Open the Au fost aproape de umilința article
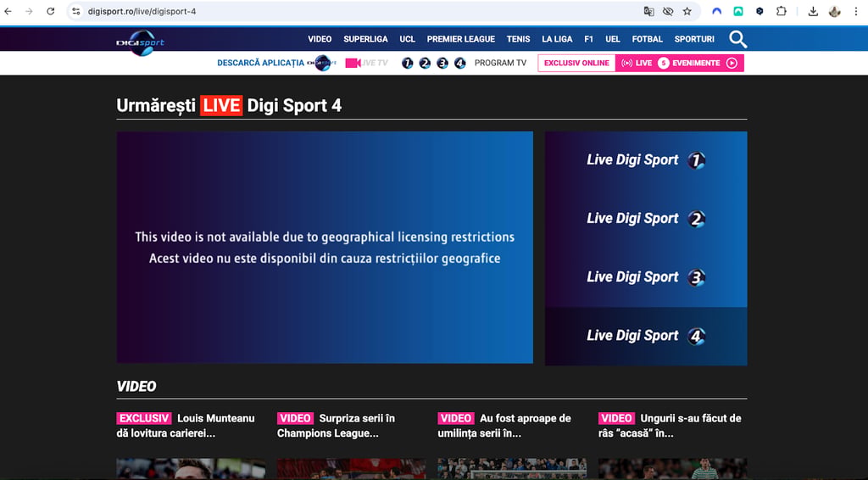 504,426
